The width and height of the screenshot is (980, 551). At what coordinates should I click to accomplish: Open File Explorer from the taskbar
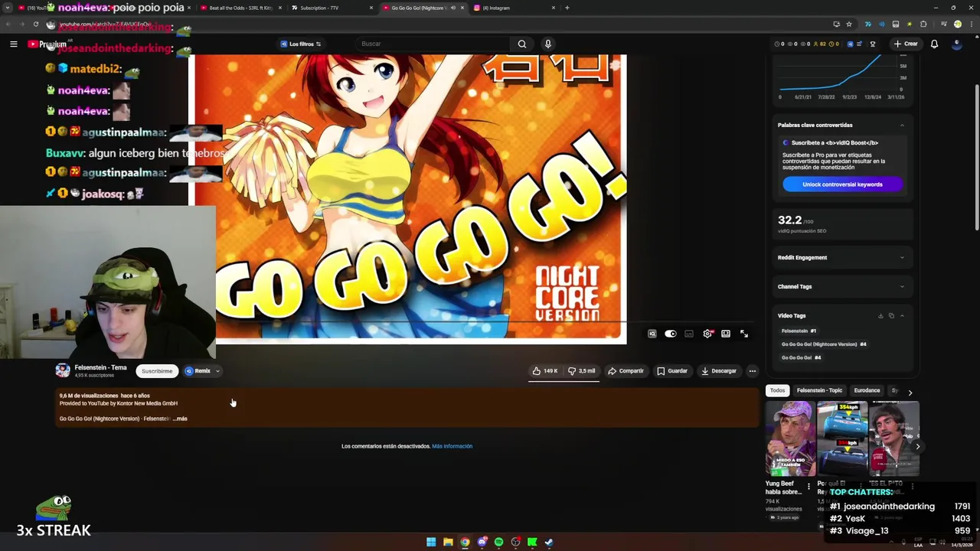tap(448, 542)
